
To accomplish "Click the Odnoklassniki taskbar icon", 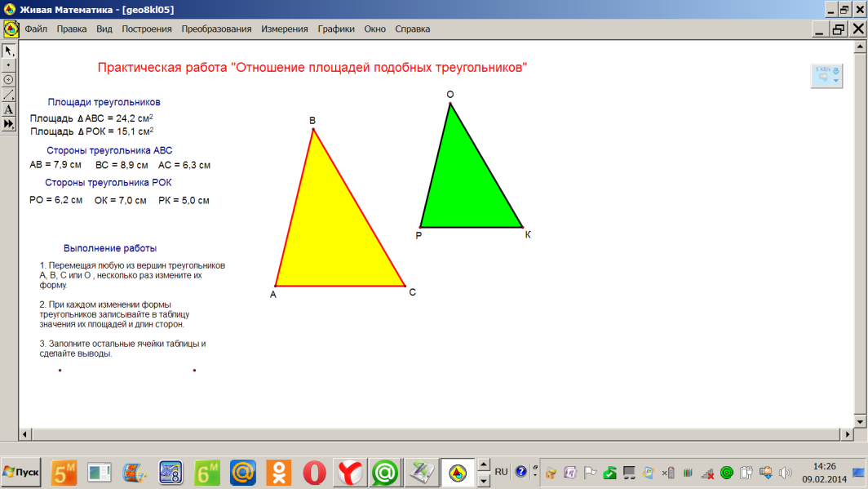I will tap(279, 472).
